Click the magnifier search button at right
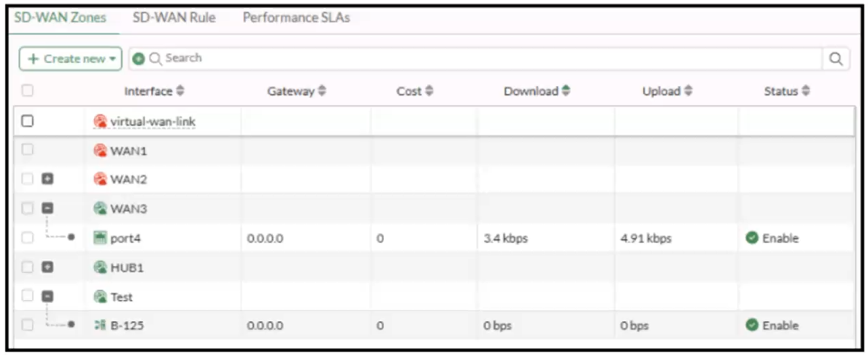The height and width of the screenshot is (355, 868). click(x=836, y=59)
